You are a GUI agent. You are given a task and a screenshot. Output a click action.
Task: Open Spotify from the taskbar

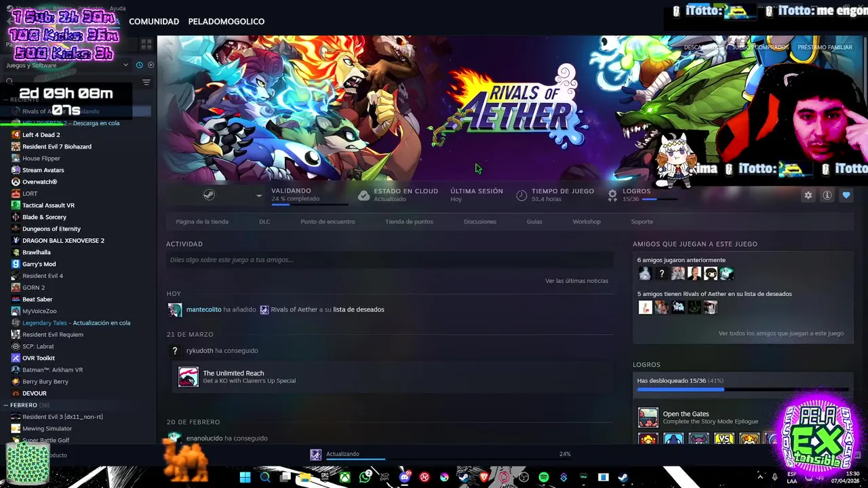click(x=543, y=477)
